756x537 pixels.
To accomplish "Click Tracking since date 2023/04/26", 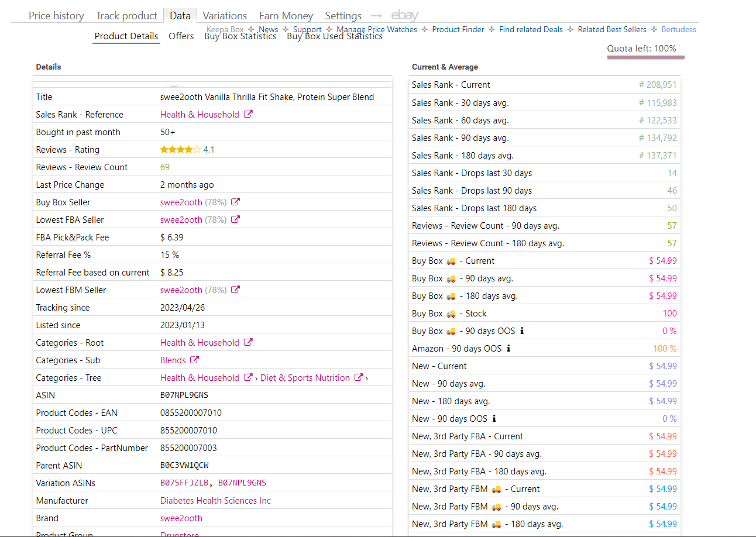I will coord(183,308).
